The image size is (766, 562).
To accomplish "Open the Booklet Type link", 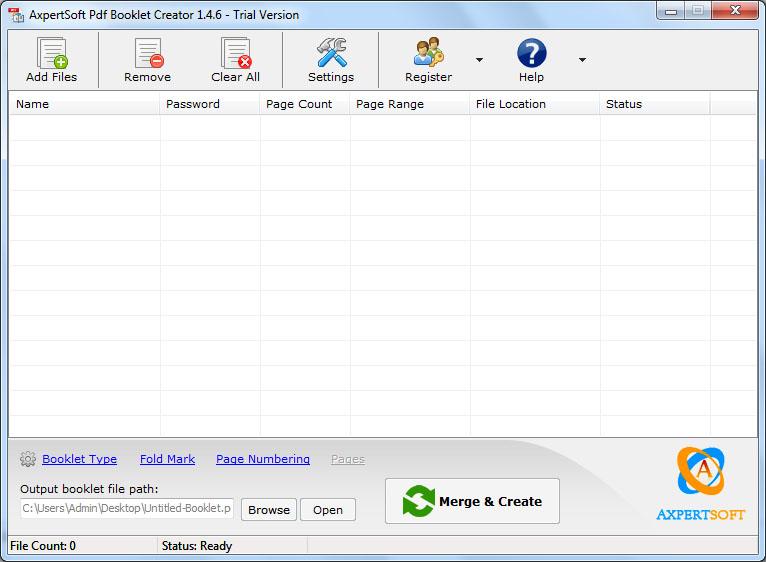I will point(80,459).
